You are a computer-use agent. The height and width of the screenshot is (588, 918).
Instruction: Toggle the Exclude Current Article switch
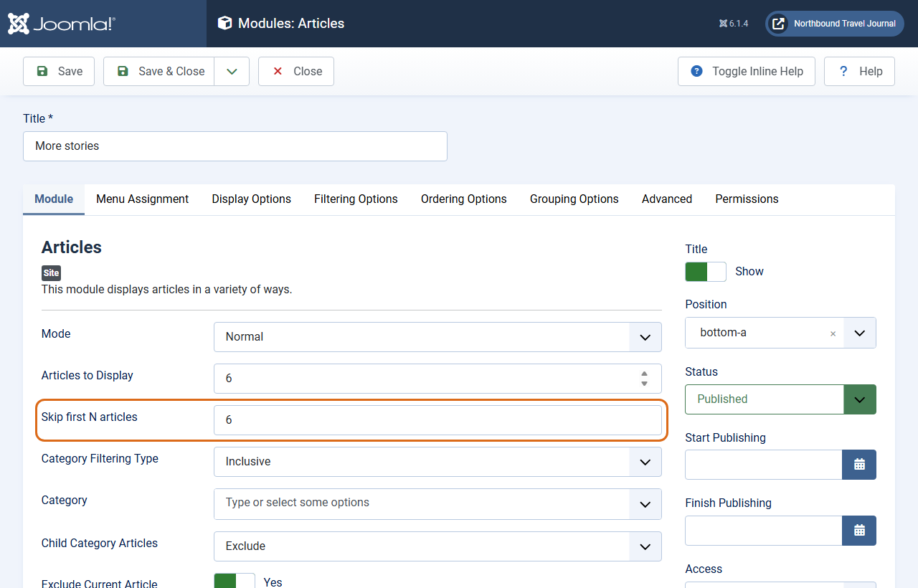(x=235, y=581)
